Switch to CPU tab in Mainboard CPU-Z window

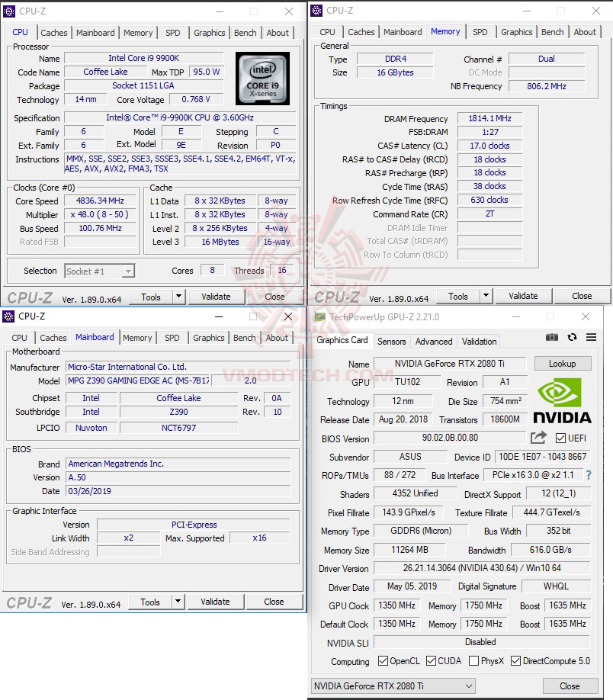pos(19,338)
